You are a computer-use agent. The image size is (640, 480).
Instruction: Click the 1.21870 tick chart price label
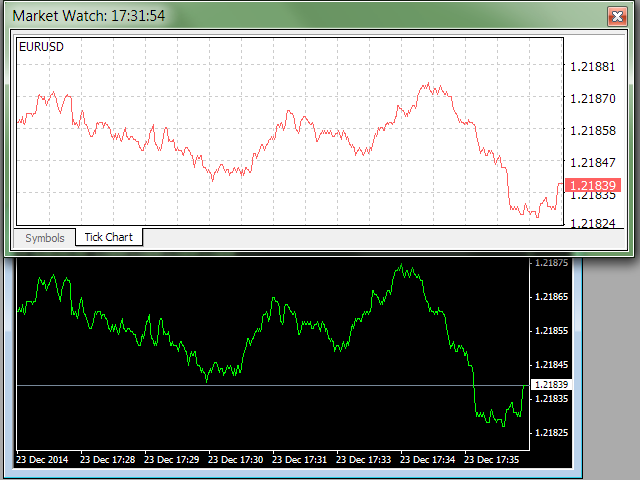(592, 99)
